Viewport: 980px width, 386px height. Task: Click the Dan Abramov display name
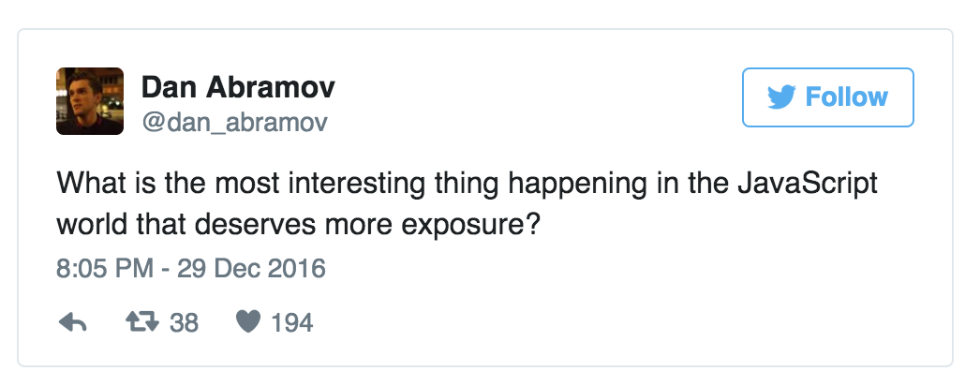[238, 88]
